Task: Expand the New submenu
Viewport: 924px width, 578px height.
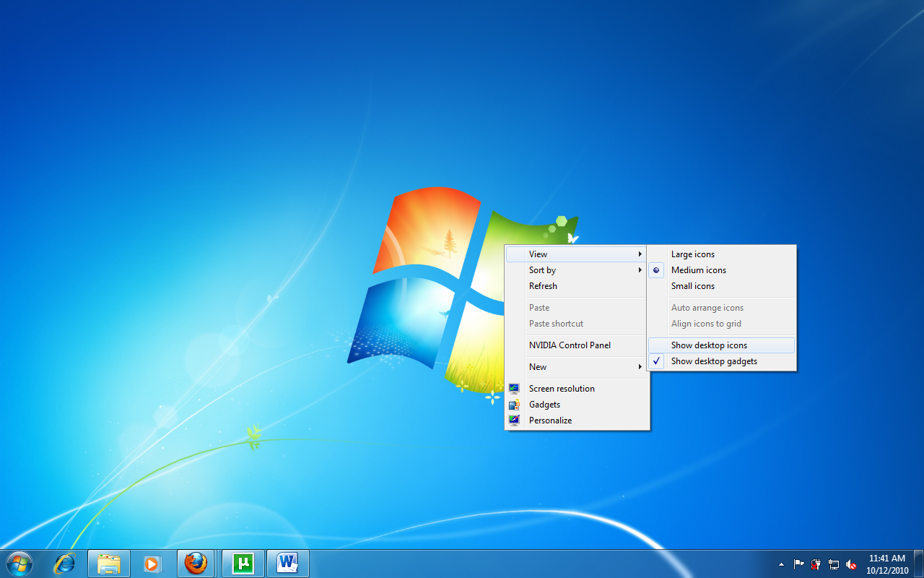Action: coord(538,366)
